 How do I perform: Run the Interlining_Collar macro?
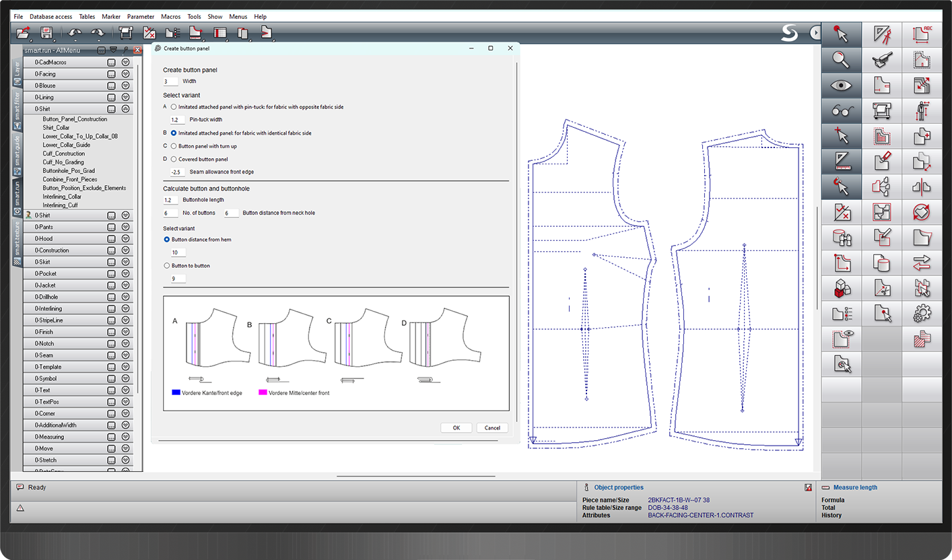coord(62,197)
